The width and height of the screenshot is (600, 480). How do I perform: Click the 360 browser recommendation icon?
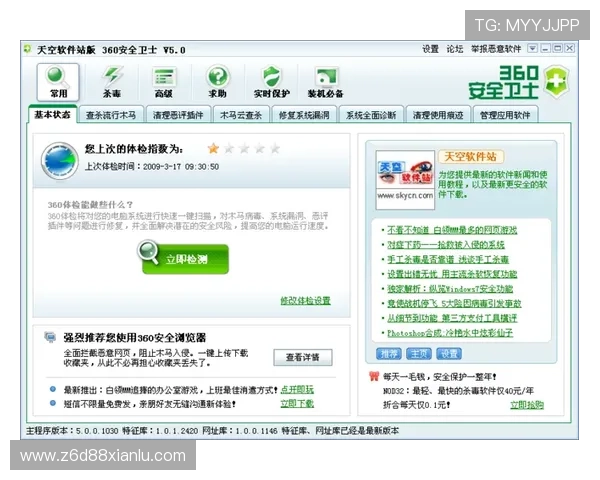pos(50,337)
